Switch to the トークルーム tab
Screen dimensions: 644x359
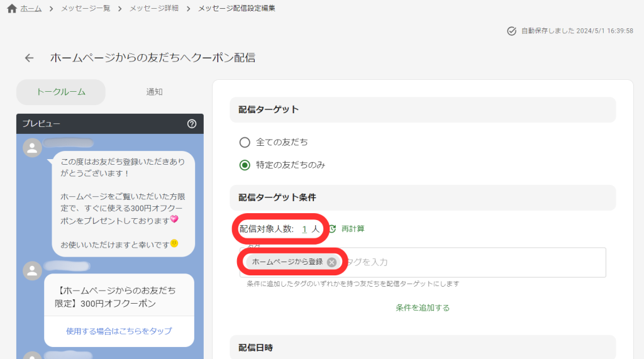click(60, 92)
